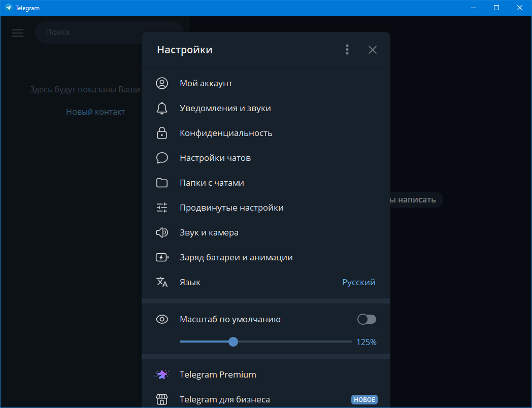Click the account profile icon
This screenshot has height=408, width=532.
(162, 83)
